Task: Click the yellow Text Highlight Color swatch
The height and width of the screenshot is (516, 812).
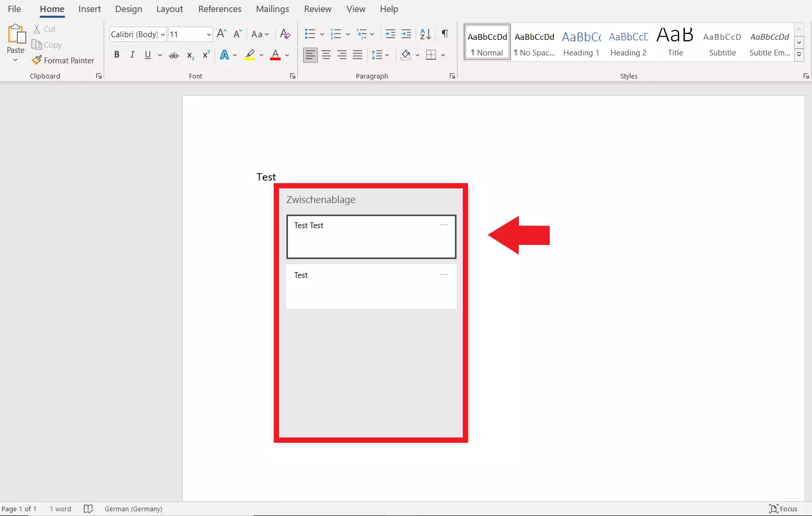Action: click(x=250, y=55)
